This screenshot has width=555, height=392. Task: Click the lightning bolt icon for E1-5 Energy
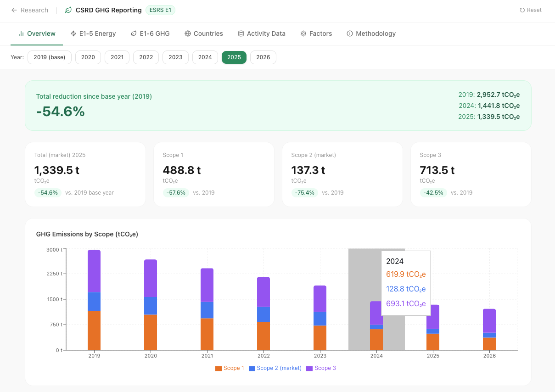73,34
